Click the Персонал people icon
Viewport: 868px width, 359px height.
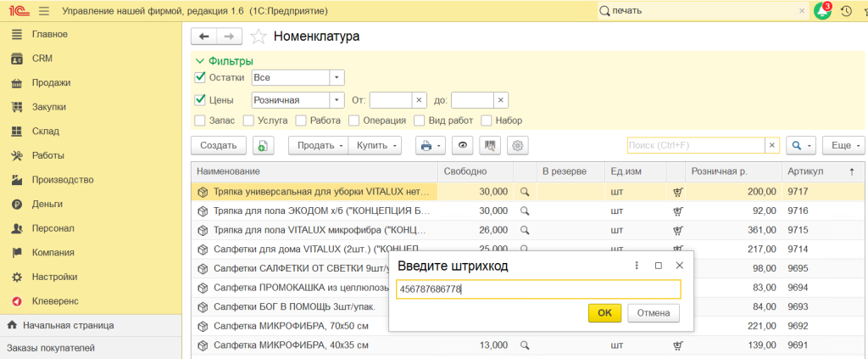click(17, 228)
